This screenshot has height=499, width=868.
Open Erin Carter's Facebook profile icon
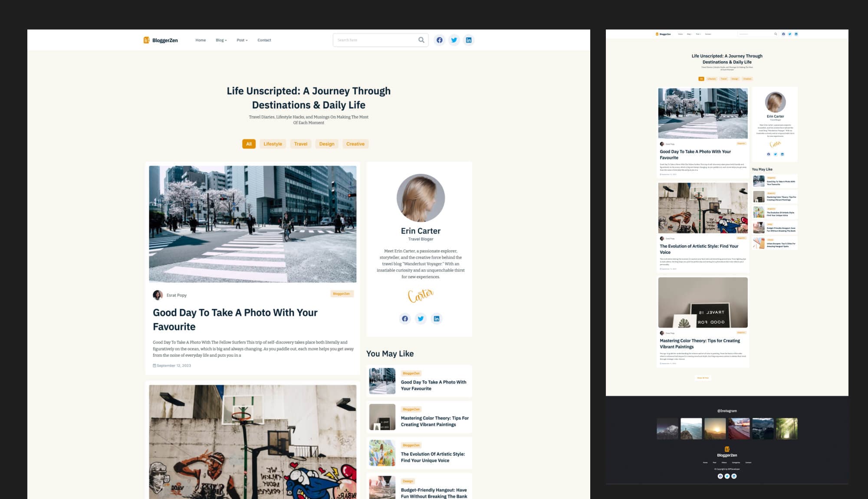(x=404, y=318)
